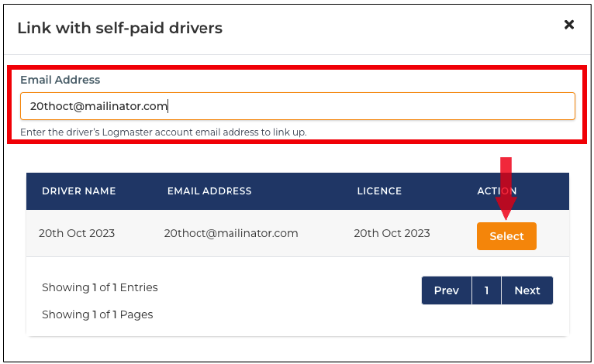Close the Link with self-paid drivers dialog
594x364 pixels.
569,25
